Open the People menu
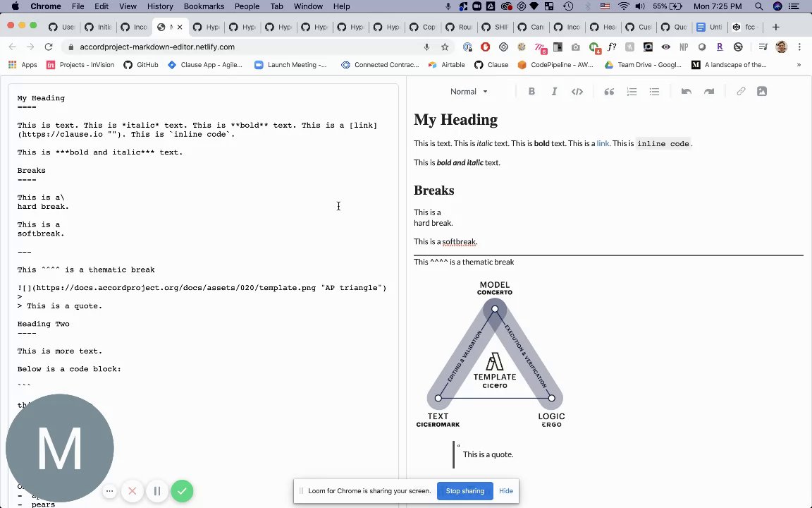Image resolution: width=812 pixels, height=508 pixels. 247,6
